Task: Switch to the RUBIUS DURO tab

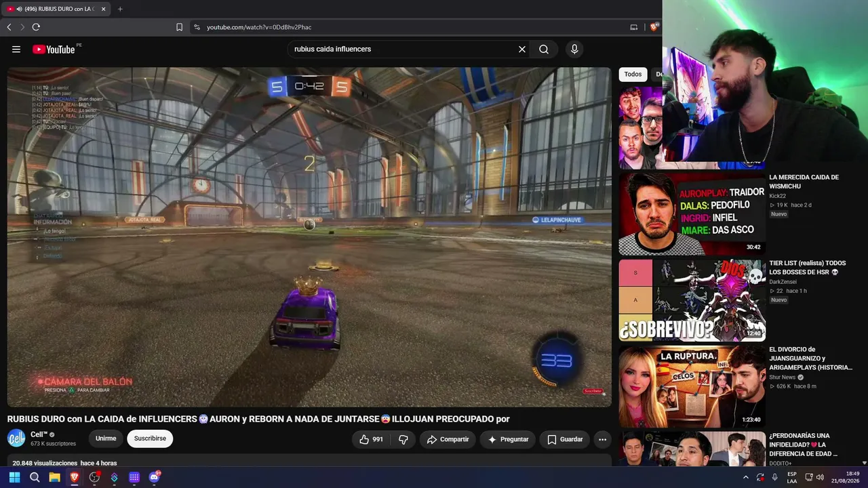Action: [x=57, y=9]
